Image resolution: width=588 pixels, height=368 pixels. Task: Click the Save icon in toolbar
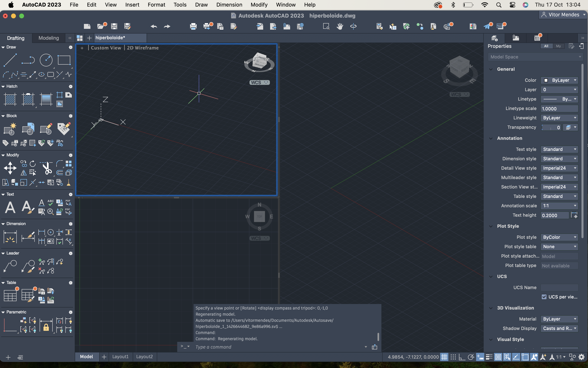[114, 26]
